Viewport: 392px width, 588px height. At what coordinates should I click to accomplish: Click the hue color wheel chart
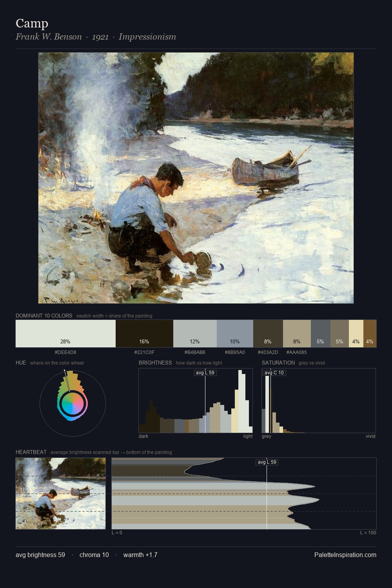[x=73, y=403]
